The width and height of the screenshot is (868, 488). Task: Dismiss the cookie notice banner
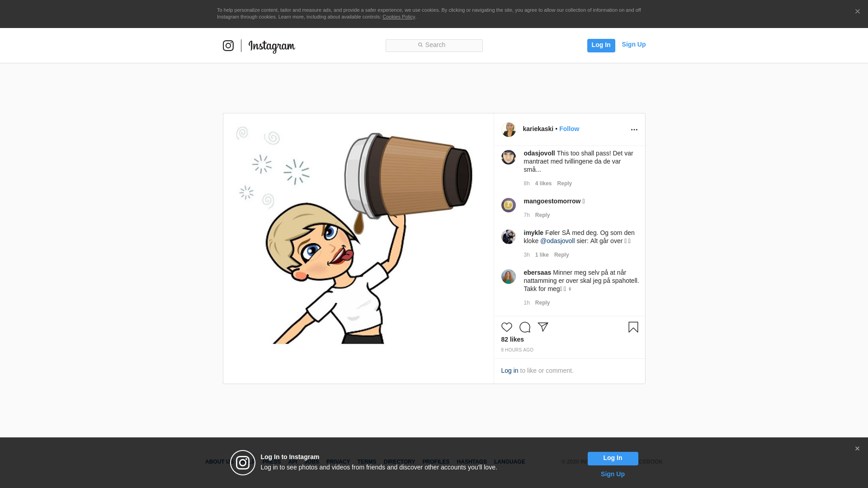point(857,12)
